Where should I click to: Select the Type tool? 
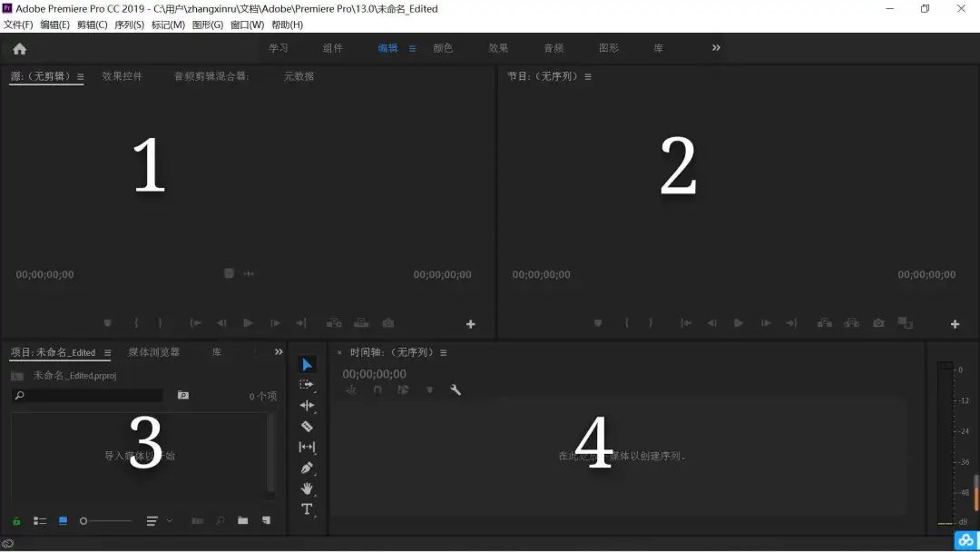tap(307, 509)
